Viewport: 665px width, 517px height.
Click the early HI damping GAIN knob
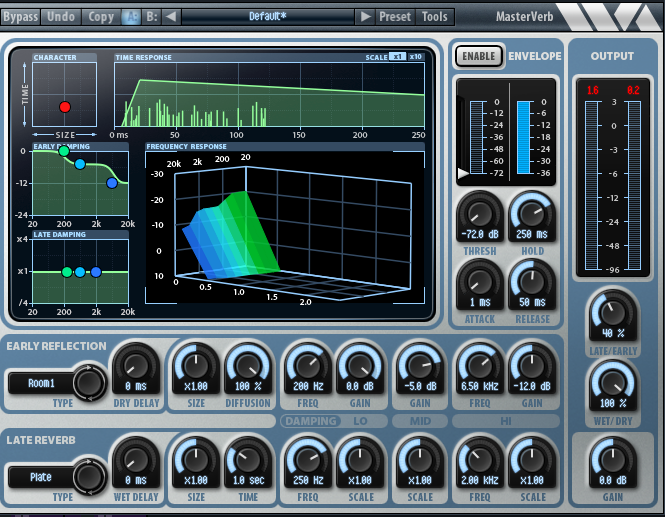click(532, 365)
